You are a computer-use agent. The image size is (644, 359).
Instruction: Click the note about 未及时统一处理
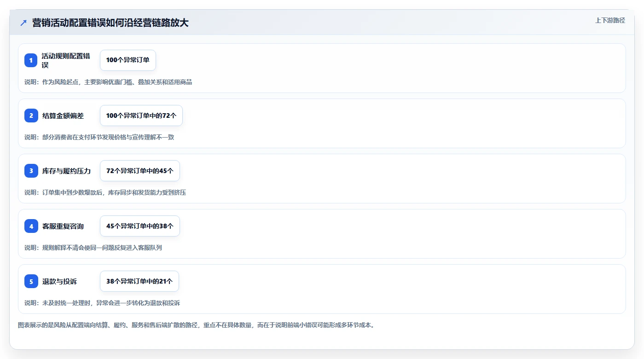102,303
